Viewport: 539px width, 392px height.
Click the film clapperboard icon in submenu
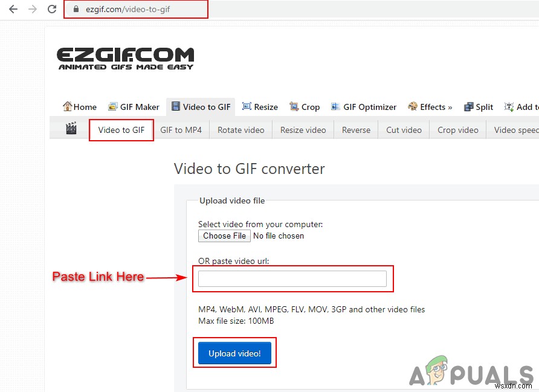(x=71, y=129)
